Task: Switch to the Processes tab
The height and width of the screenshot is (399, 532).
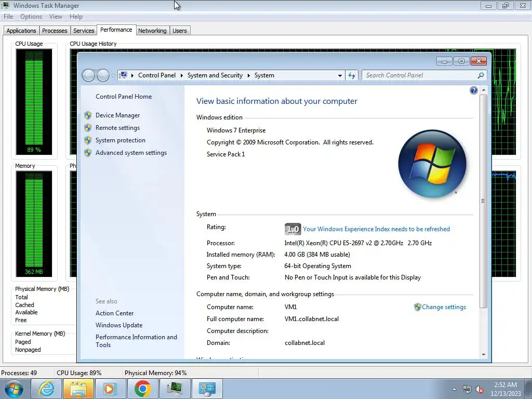Action: pos(55,31)
